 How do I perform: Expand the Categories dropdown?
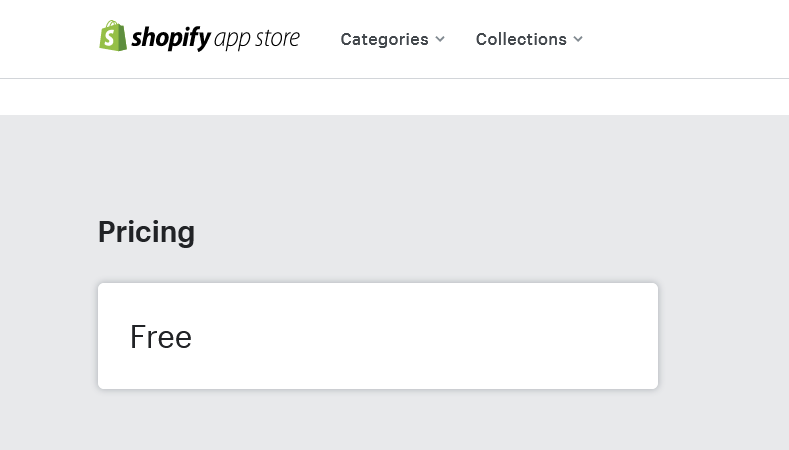point(392,39)
